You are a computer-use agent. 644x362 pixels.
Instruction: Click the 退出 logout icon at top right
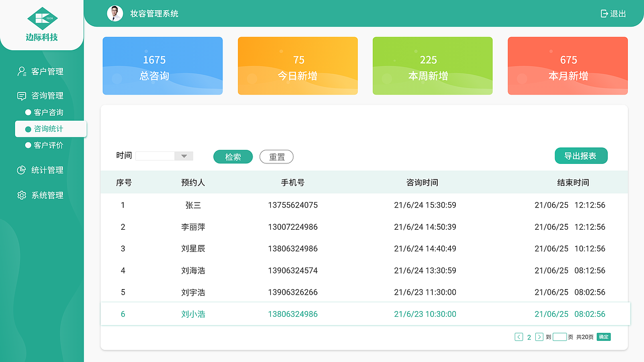click(604, 14)
